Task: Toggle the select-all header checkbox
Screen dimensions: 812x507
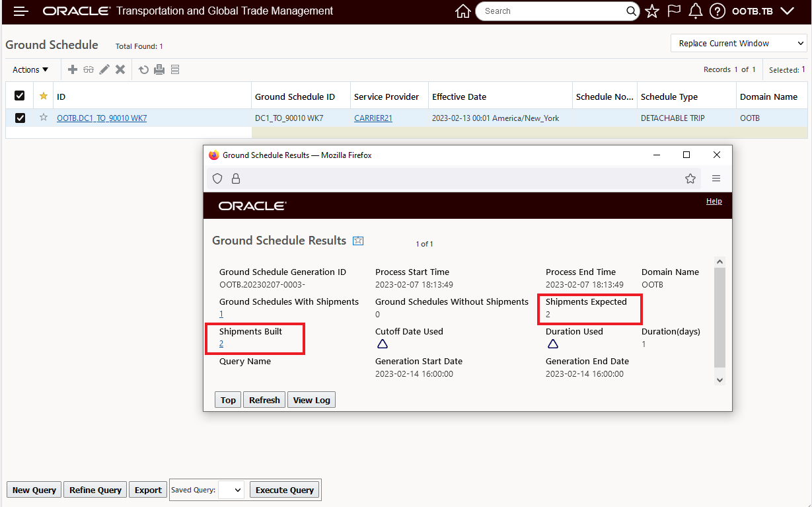Action: pos(20,96)
